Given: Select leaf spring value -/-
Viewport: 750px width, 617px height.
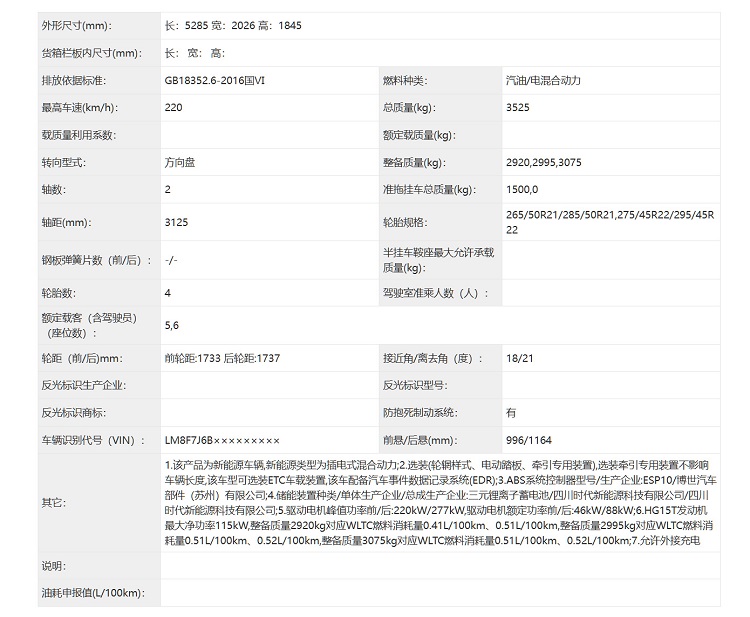Looking at the screenshot, I should 171,260.
